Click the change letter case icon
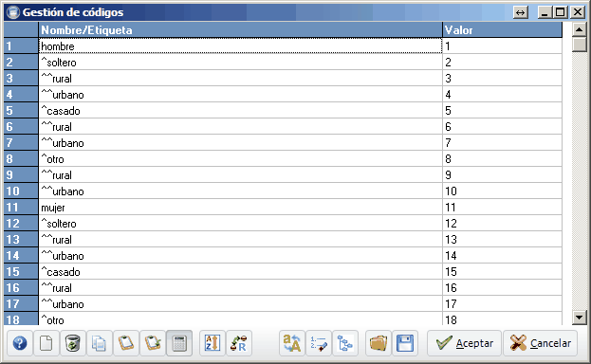 click(292, 343)
